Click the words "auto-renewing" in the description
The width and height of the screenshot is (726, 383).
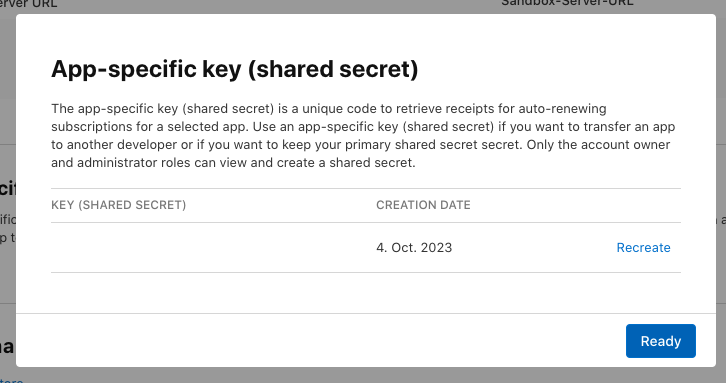click(562, 109)
